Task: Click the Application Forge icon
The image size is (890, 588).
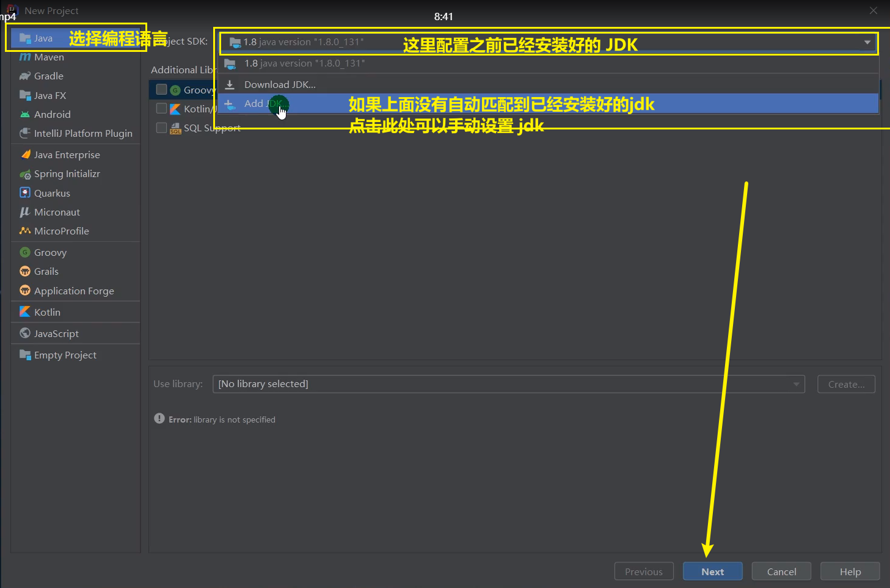Action: (25, 290)
